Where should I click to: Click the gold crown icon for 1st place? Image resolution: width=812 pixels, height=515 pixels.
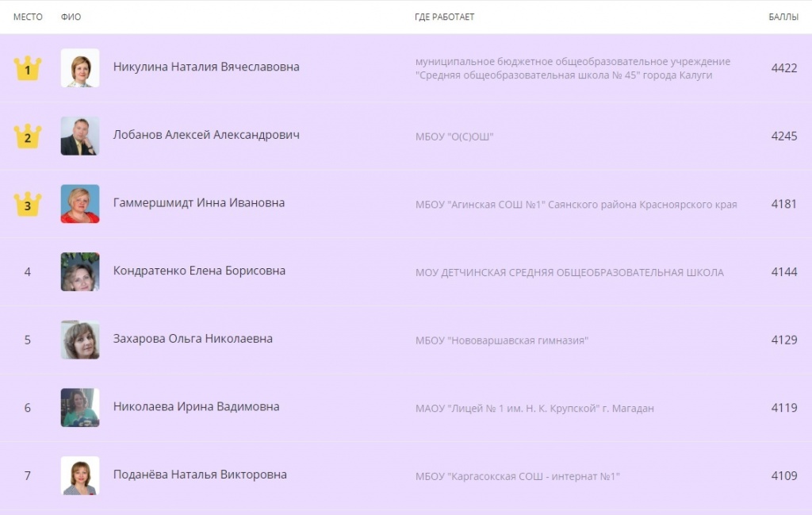[28, 68]
